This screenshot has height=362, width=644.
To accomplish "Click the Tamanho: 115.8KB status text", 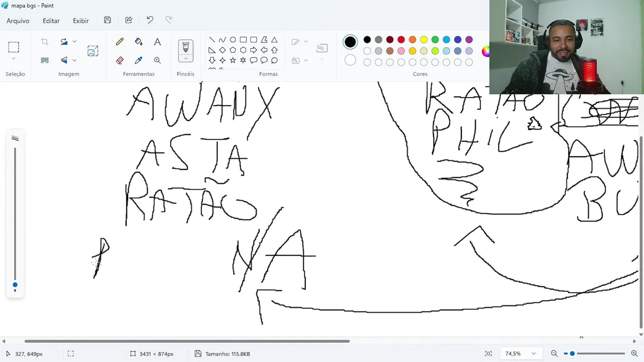I will 227,354.
